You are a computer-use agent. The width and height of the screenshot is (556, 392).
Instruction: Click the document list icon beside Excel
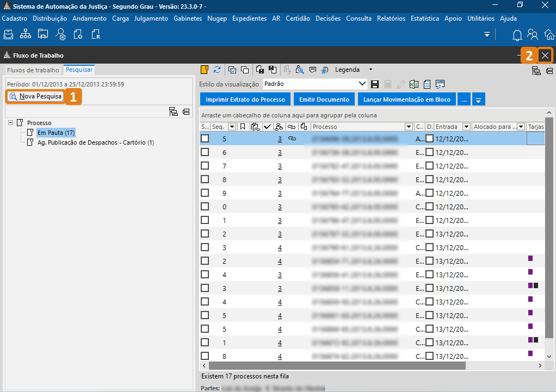[x=427, y=84]
